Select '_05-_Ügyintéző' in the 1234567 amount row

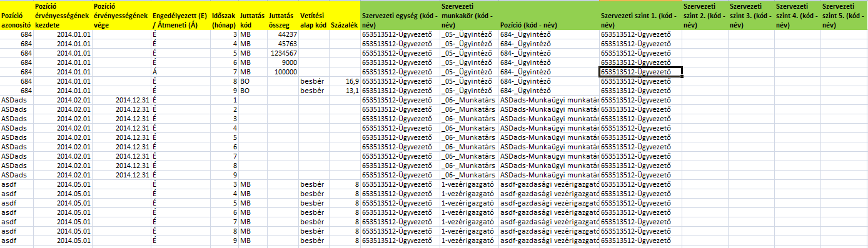[x=469, y=53]
